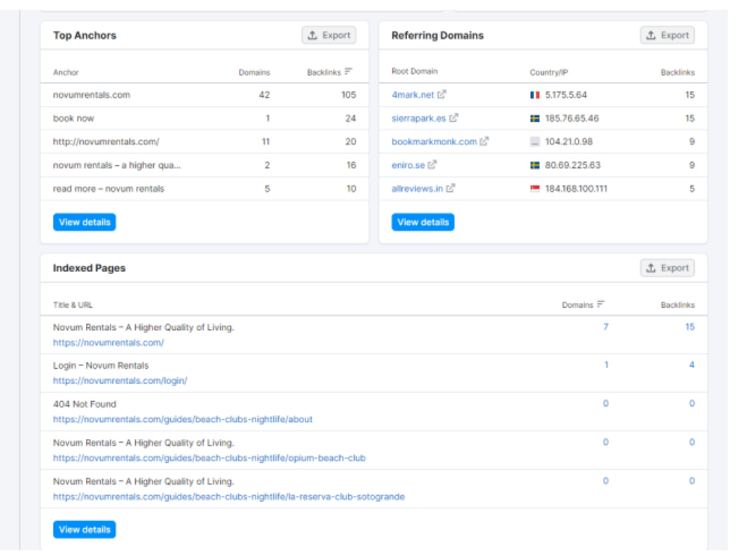Open View details under Top Anchors
The height and width of the screenshot is (560, 747).
[x=84, y=222]
